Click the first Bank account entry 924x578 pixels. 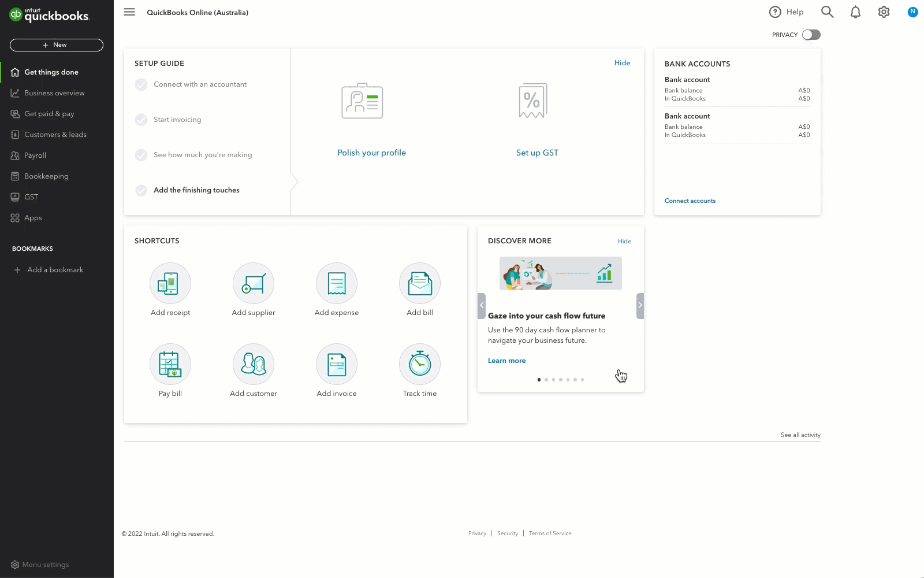click(x=737, y=89)
